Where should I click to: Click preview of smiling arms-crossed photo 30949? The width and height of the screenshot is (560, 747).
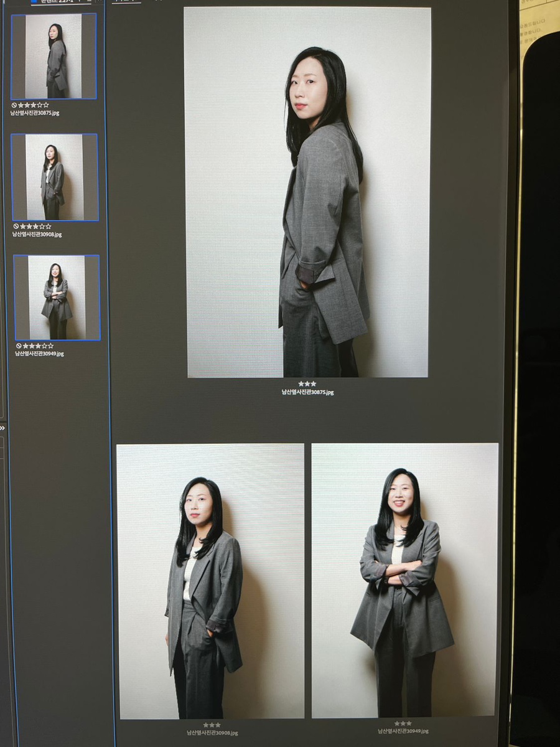coord(404,580)
